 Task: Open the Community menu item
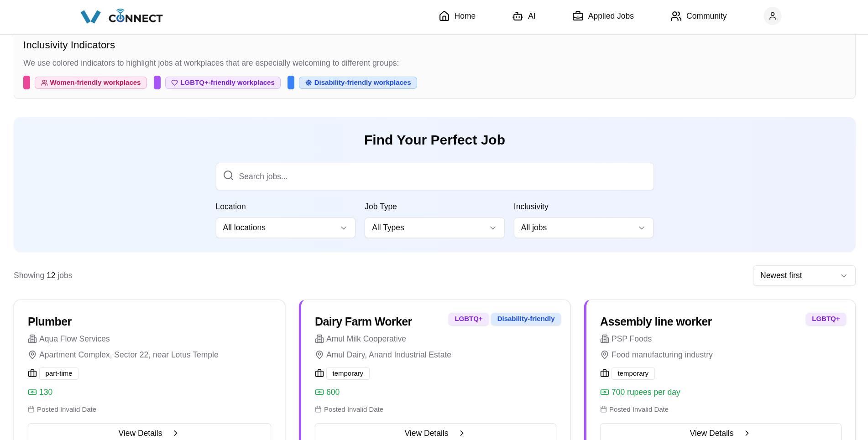706,16
